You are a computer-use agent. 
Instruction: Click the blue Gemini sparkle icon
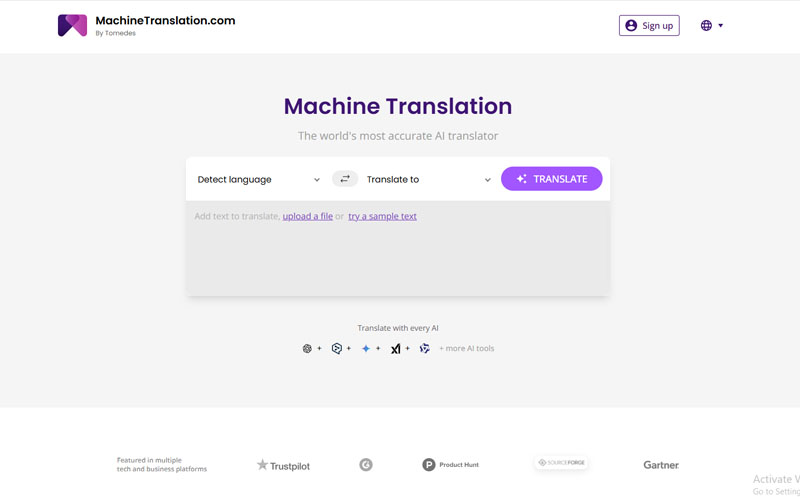366,349
